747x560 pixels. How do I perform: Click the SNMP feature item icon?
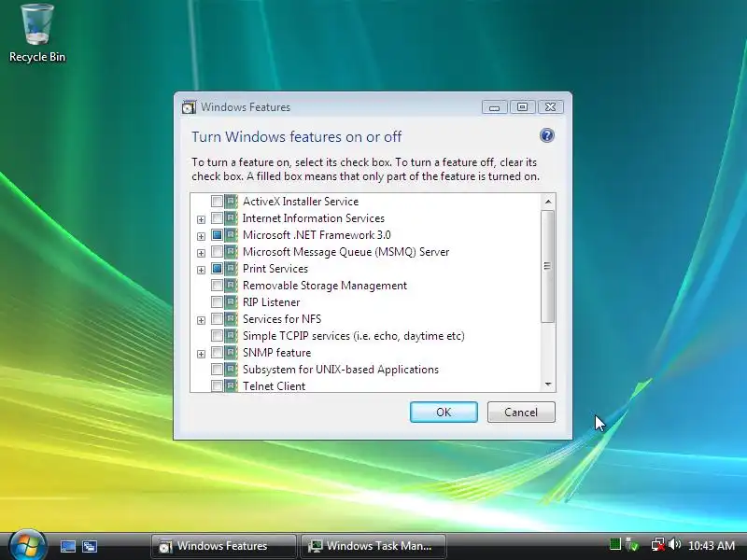tap(231, 353)
